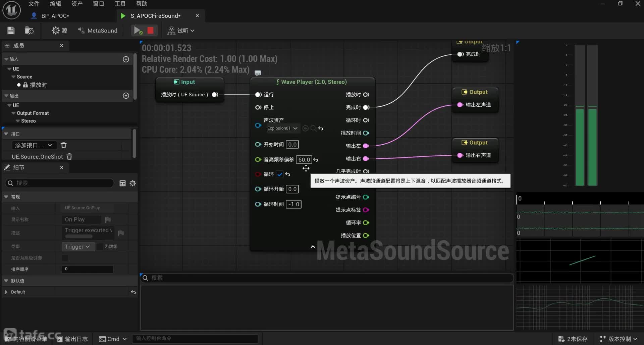
Task: Stop playback with the red stop button
Action: pos(150,31)
